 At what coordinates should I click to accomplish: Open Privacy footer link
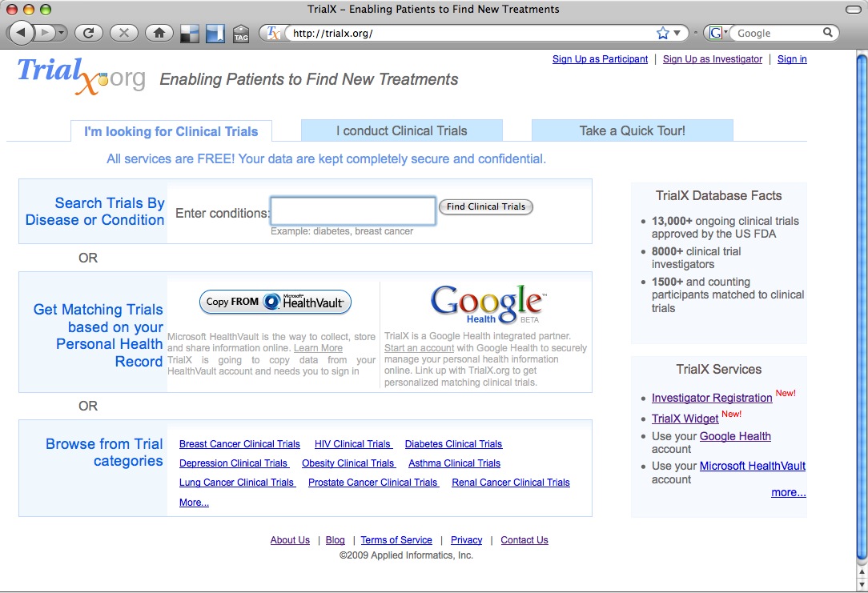(x=466, y=540)
